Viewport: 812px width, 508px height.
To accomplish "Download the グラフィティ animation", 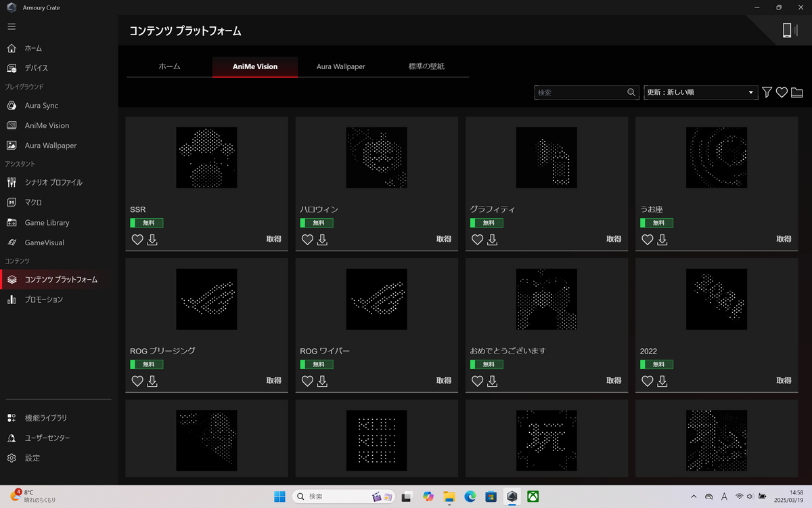I will pyautogui.click(x=492, y=240).
